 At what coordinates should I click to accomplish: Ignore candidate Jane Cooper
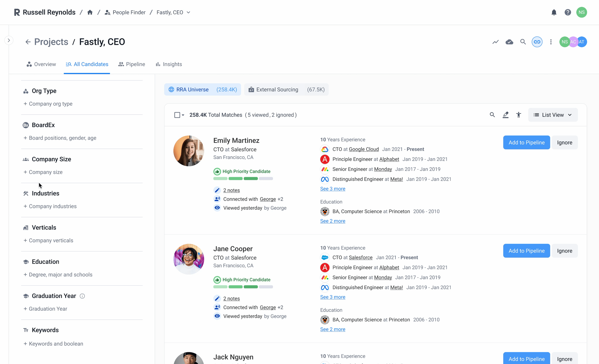point(564,251)
